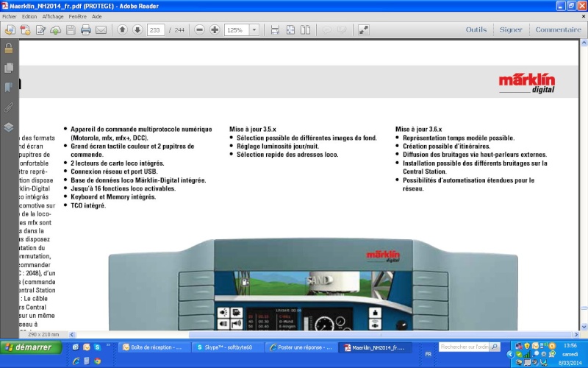Image resolution: width=588 pixels, height=368 pixels.
Task: Go to the previous page with the up arrow
Action: click(x=122, y=29)
